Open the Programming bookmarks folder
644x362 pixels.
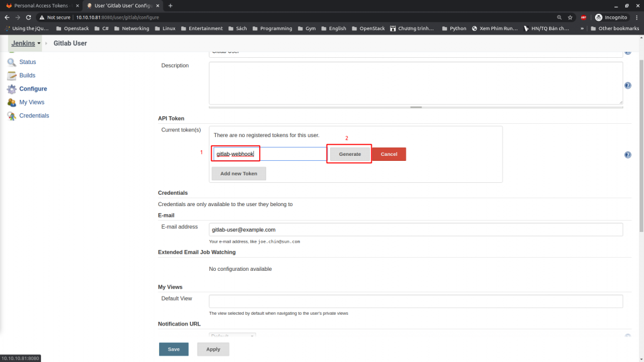coord(272,28)
